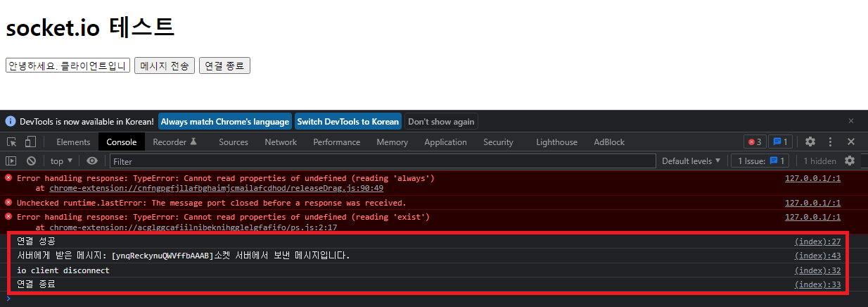868x307 pixels.
Task: Click error icon on 'exist' TypeError row
Action: click(8, 217)
